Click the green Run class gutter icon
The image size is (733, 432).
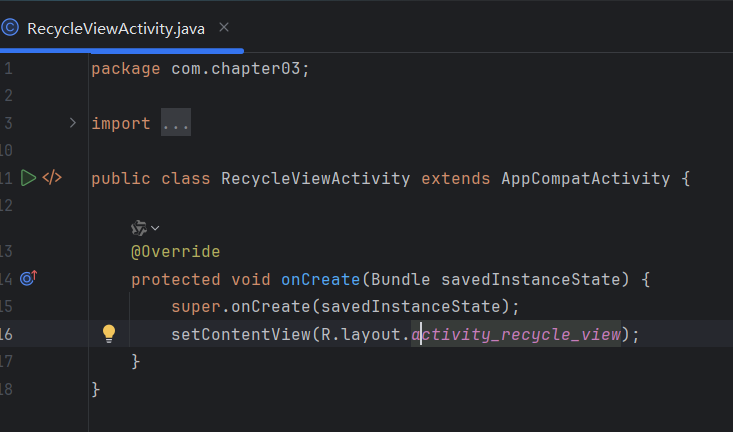tap(28, 178)
